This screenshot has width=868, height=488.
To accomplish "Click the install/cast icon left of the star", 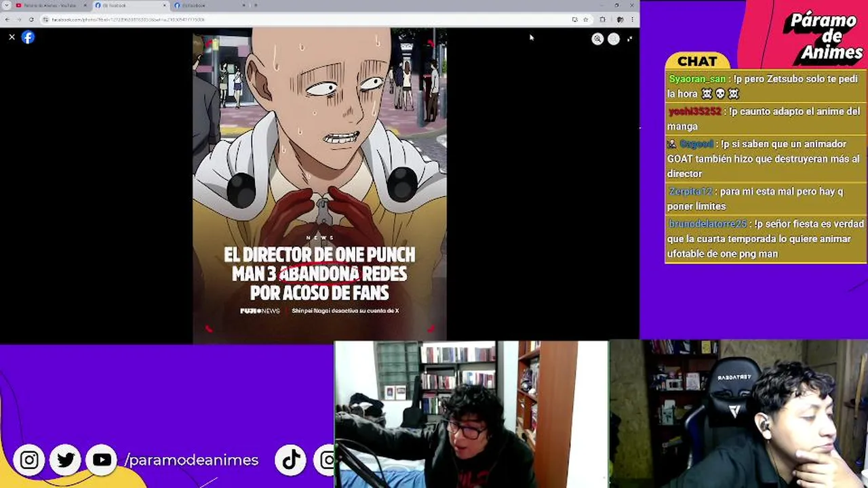I will pyautogui.click(x=575, y=20).
